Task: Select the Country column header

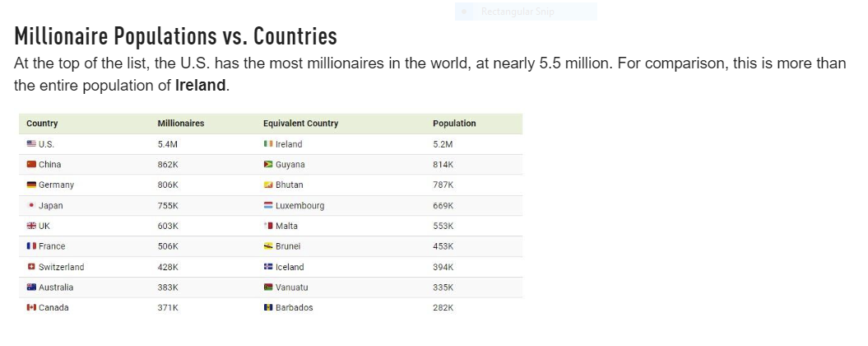Action: point(42,123)
